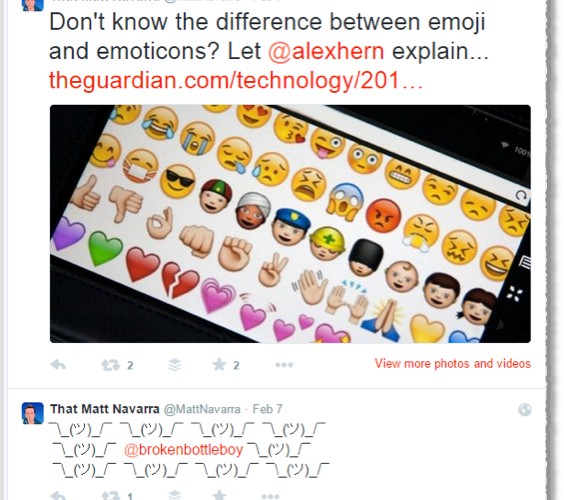Screen dimensions: 564x500
Task: Click Matt Navarra's avatar on shrug tweet
Action: pos(33,413)
